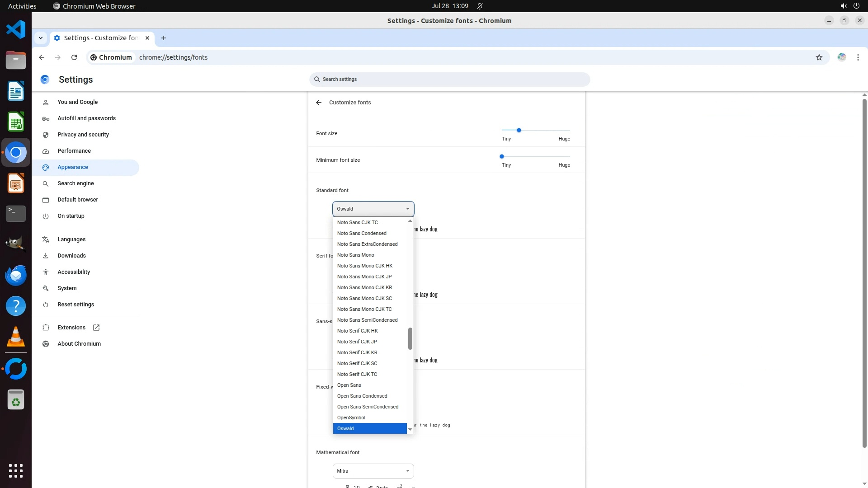
Task: Open the Extensions external link icon
Action: (96, 328)
